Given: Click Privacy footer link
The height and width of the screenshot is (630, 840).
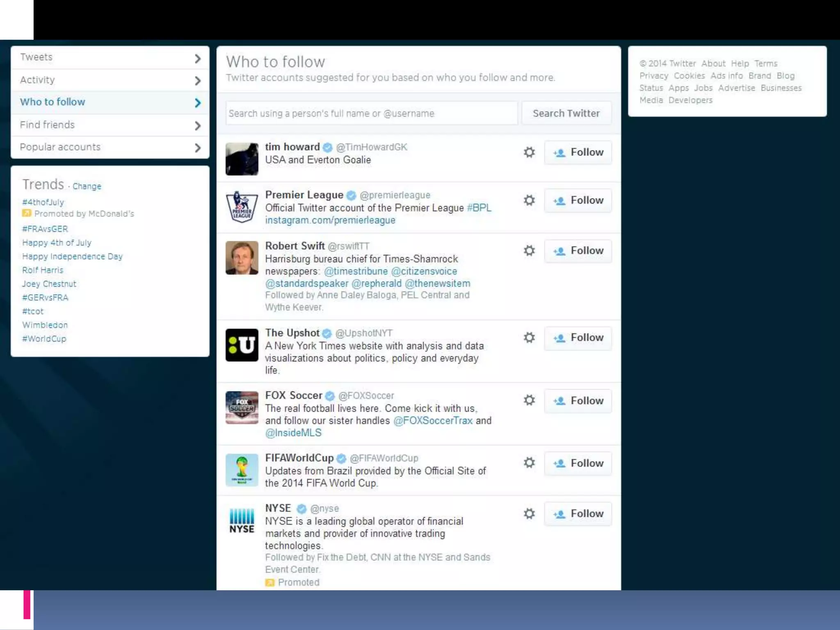Looking at the screenshot, I should (654, 76).
